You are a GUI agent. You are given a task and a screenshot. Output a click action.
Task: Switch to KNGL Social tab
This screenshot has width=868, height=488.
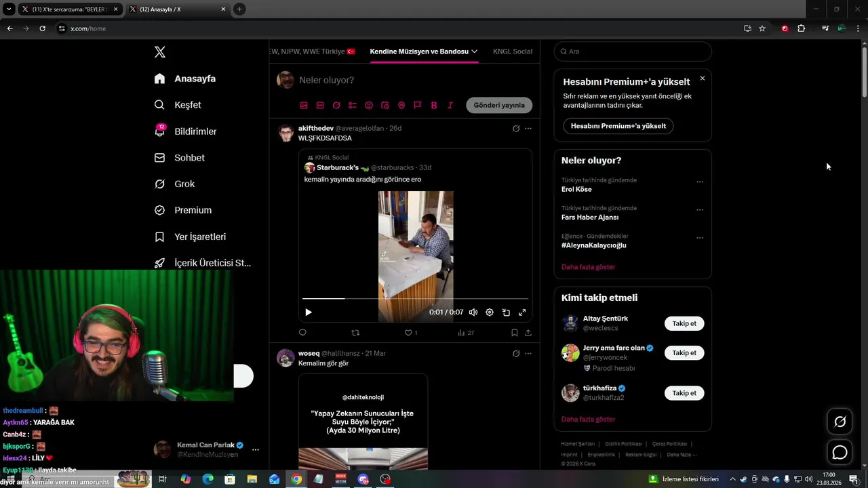coord(513,52)
